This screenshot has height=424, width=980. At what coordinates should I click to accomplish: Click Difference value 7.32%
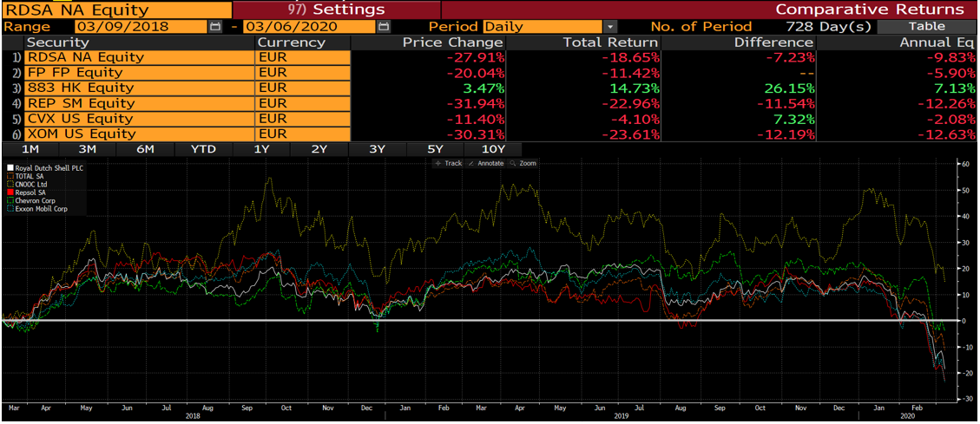coord(793,119)
